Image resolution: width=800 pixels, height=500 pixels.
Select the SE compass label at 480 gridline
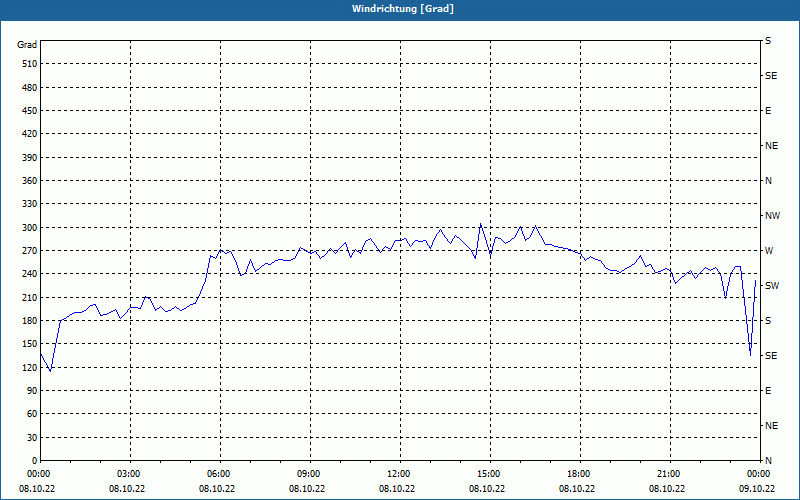pos(771,76)
